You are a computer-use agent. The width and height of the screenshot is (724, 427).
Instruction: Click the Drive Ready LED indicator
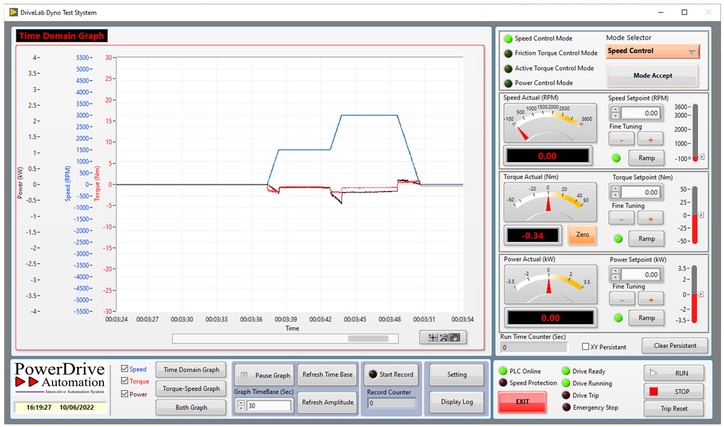coord(566,371)
